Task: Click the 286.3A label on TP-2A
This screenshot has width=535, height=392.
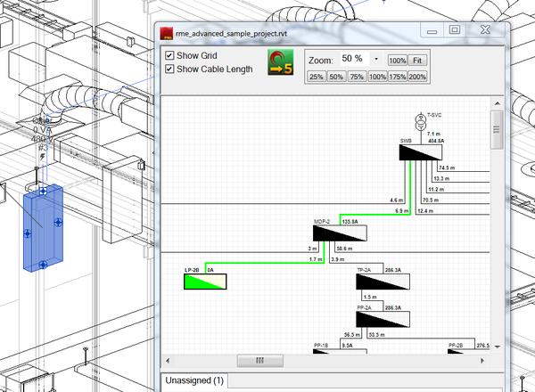Action: click(x=393, y=270)
